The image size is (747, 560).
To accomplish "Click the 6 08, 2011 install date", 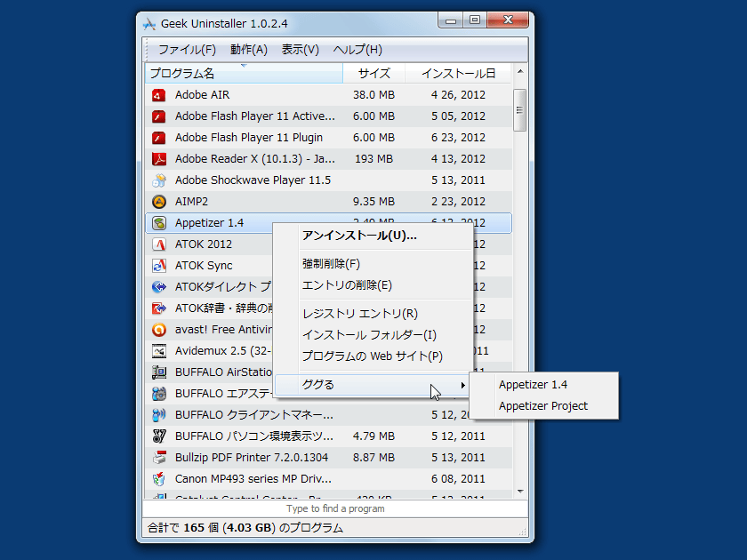I will point(458,479).
